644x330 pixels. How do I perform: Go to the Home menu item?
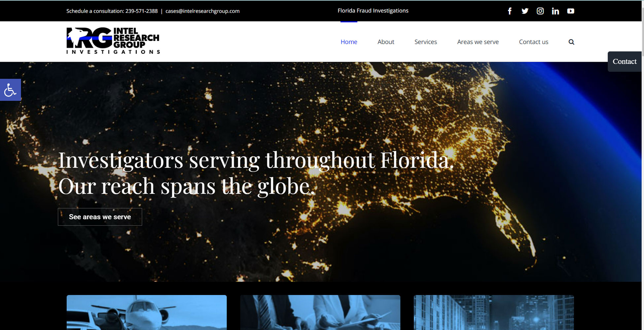pos(349,42)
